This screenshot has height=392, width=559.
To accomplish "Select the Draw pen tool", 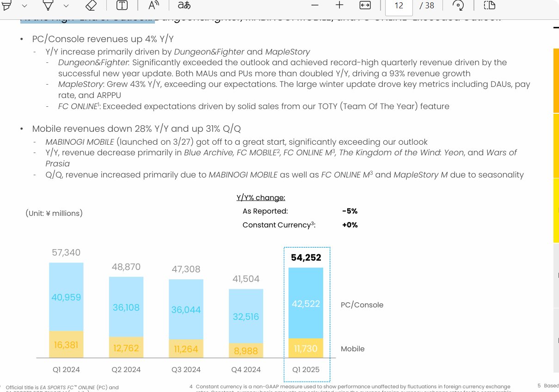I will coord(48,6).
